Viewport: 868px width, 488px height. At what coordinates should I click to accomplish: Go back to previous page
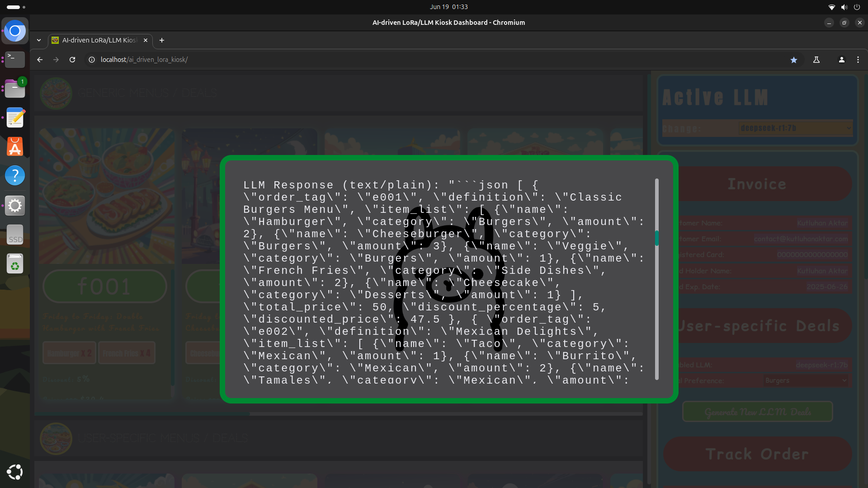pos(40,60)
